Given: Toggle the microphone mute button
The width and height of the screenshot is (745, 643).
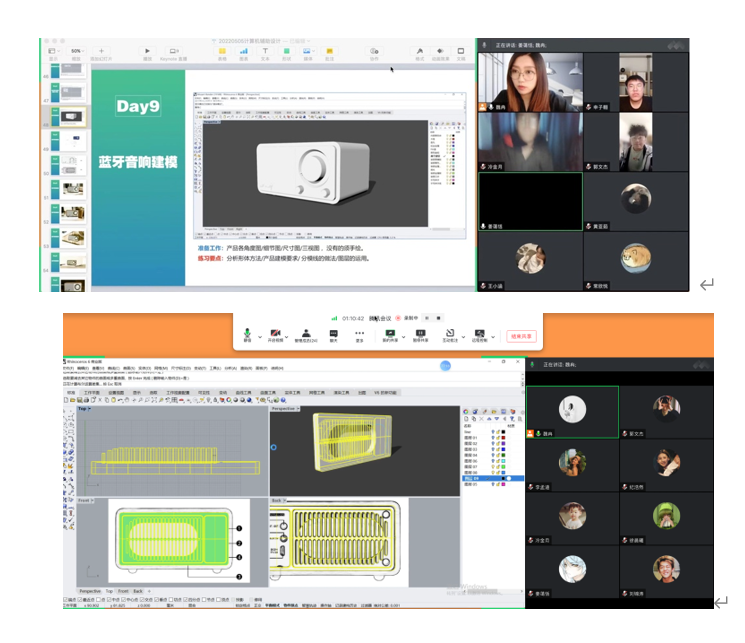Looking at the screenshot, I should pos(248,333).
